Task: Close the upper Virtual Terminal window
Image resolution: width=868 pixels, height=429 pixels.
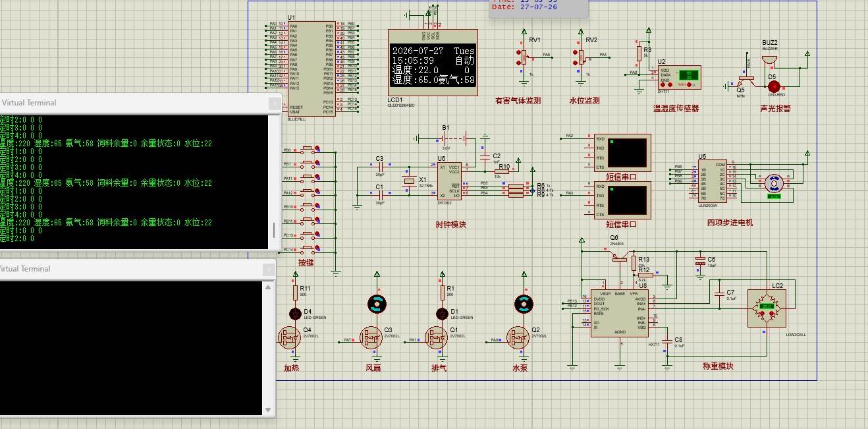Action: coord(275,103)
